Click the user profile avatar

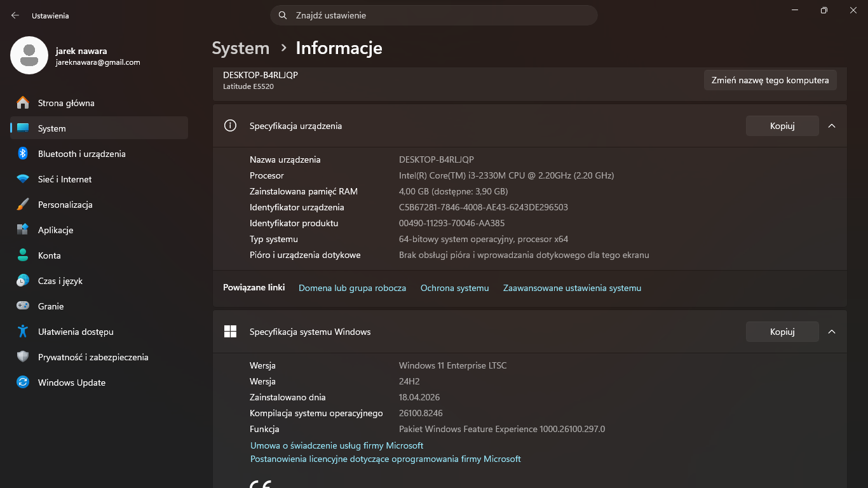29,55
